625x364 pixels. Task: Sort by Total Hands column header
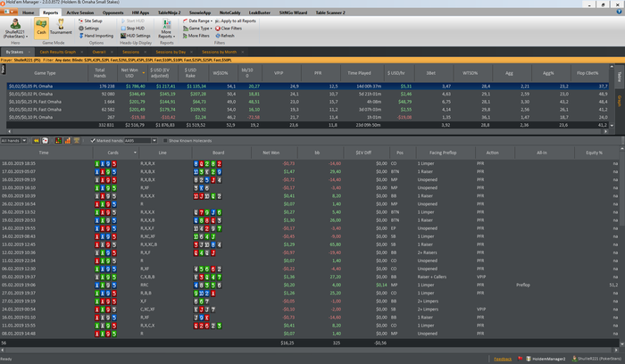point(100,73)
